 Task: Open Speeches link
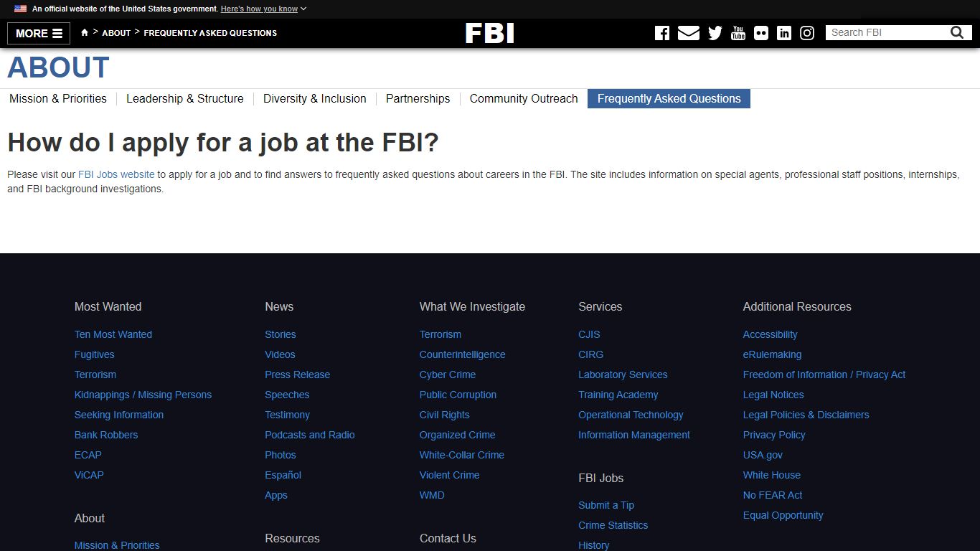tap(287, 395)
